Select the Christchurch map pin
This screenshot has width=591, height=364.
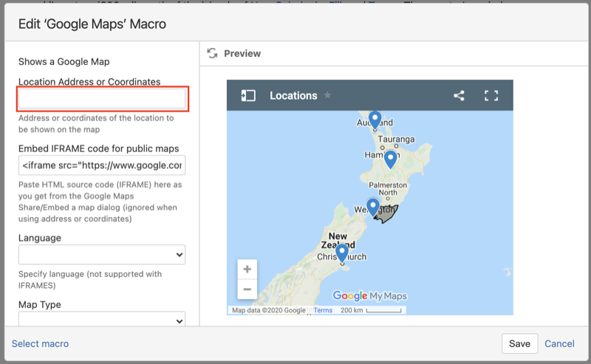tap(342, 253)
